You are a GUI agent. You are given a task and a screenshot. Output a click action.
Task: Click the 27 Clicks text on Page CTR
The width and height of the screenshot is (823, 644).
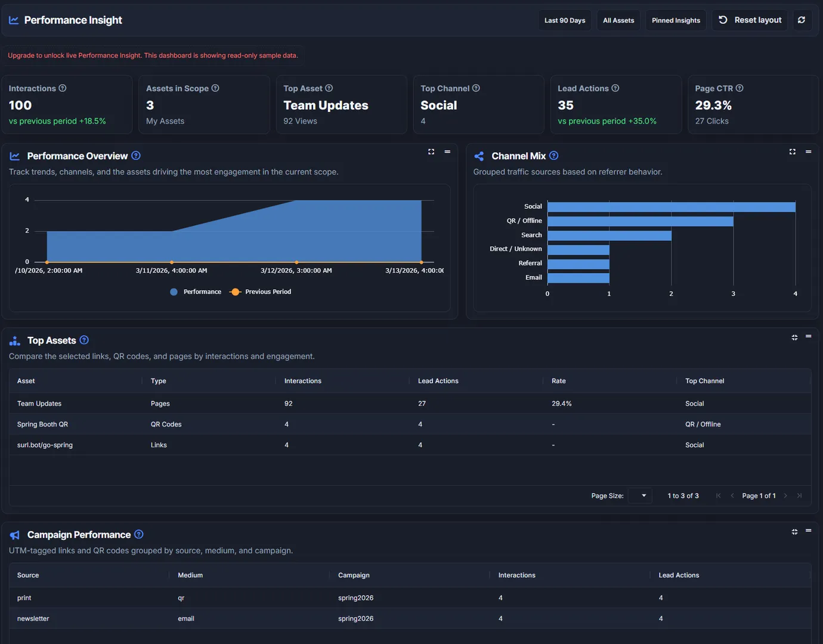click(x=712, y=121)
